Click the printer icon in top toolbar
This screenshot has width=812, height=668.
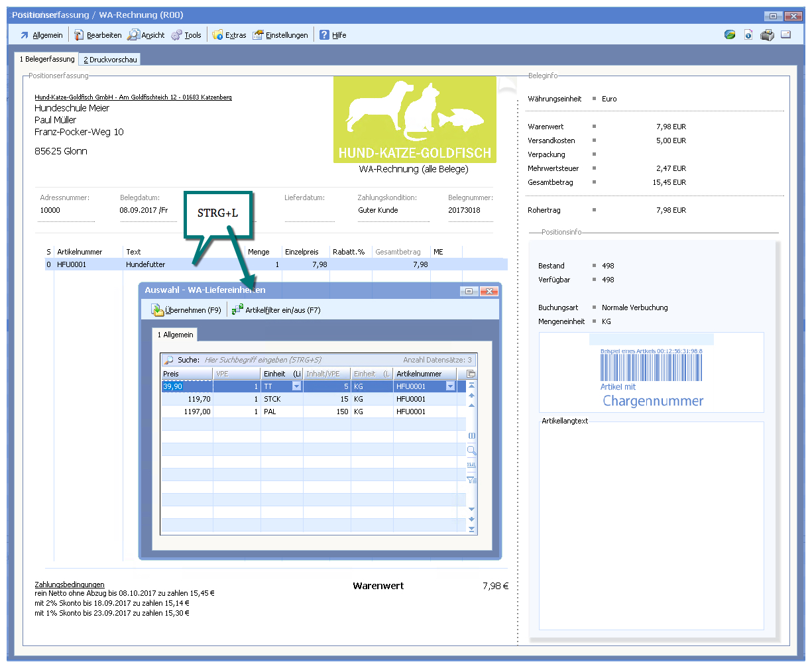(767, 35)
